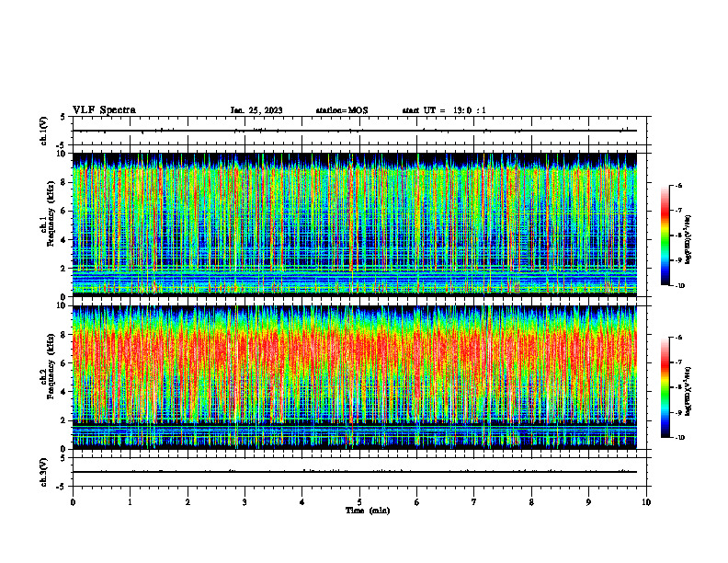Click time axis tick label "10"
This screenshot has height=563, width=728.
[646, 502]
